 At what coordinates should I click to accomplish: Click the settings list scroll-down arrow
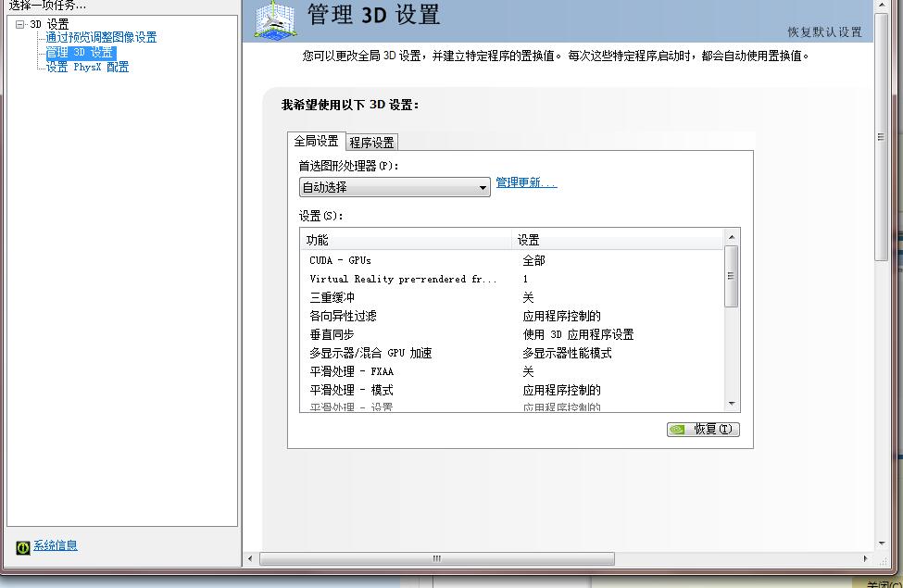pyautogui.click(x=732, y=405)
